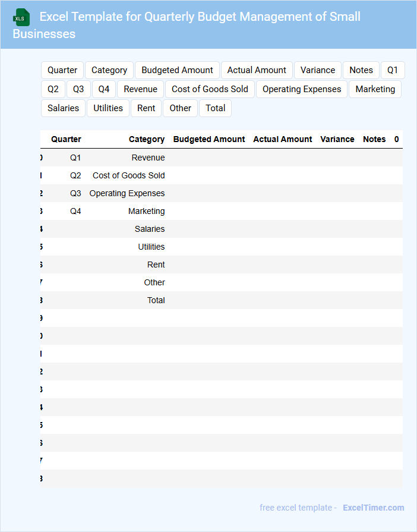Select the Q4 tag
Image resolution: width=417 pixels, height=532 pixels.
coord(104,89)
